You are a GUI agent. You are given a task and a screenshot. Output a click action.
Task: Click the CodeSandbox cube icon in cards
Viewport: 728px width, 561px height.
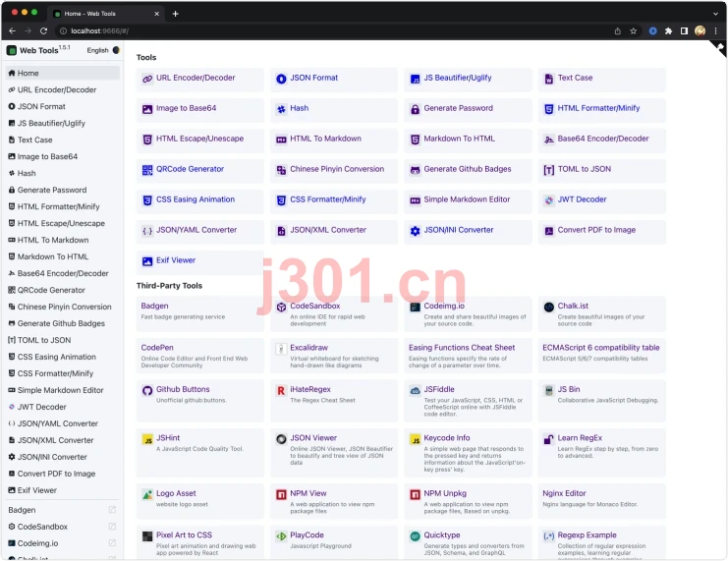click(x=281, y=307)
